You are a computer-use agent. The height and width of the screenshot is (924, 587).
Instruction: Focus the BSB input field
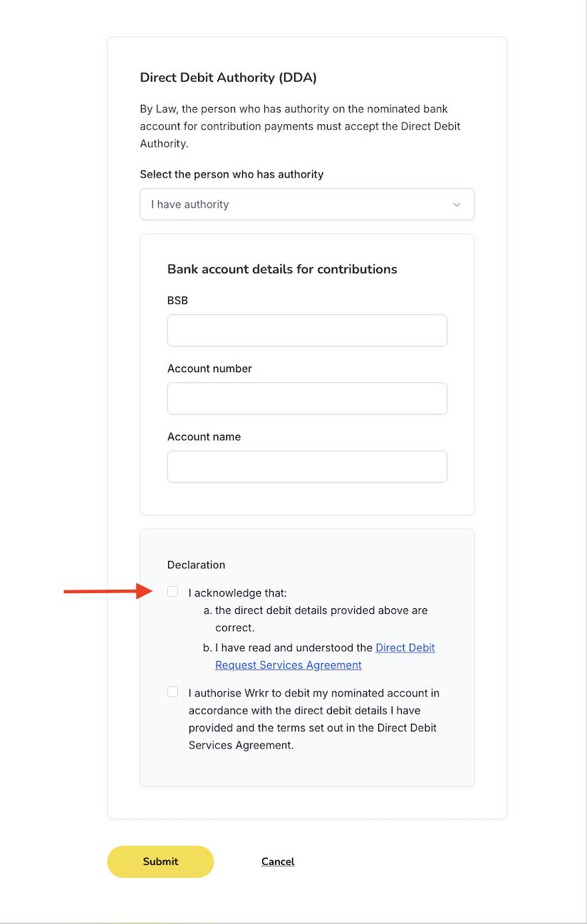pos(307,330)
